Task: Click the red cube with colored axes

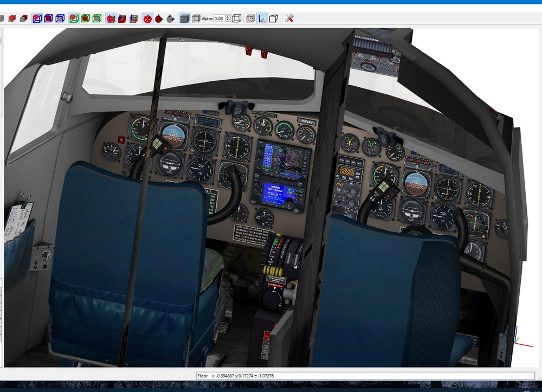Action: 122,18
